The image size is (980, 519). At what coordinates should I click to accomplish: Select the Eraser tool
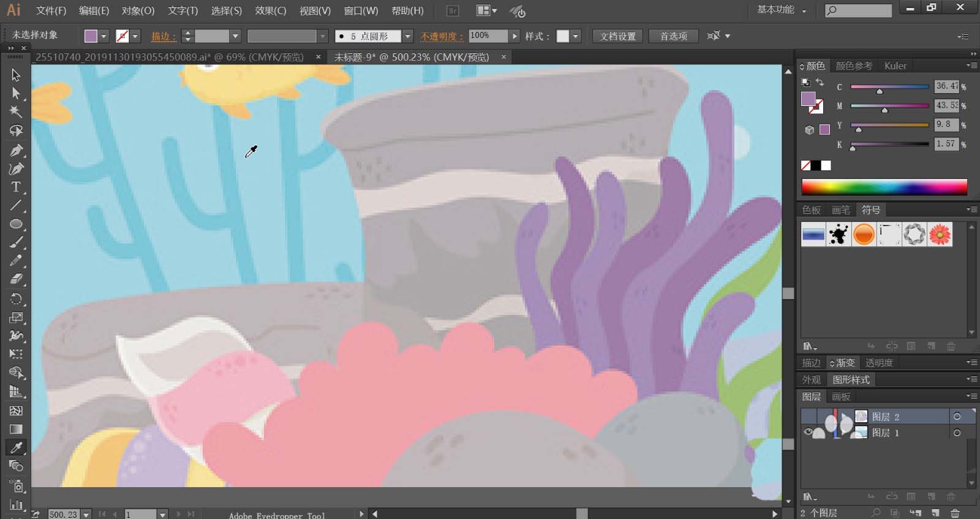[x=16, y=280]
